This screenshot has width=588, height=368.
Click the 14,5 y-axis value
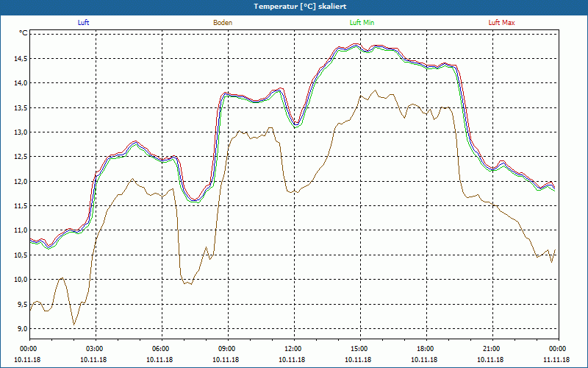click(x=21, y=59)
